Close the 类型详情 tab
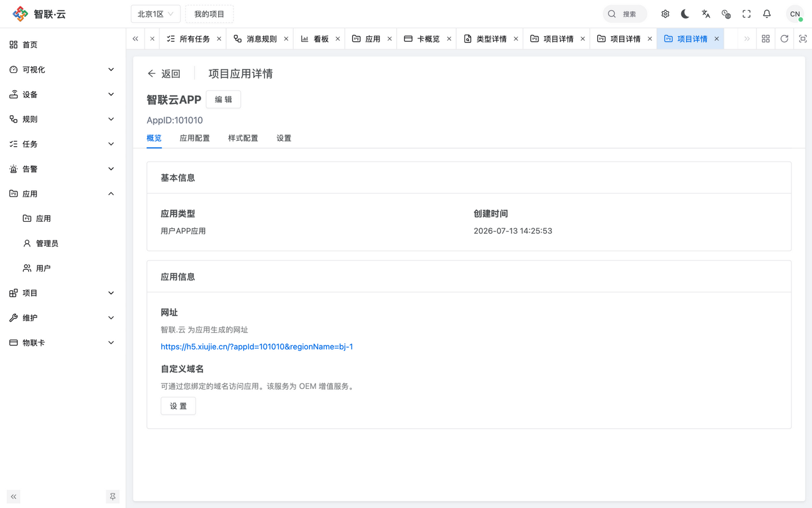812x508 pixels. click(516, 39)
